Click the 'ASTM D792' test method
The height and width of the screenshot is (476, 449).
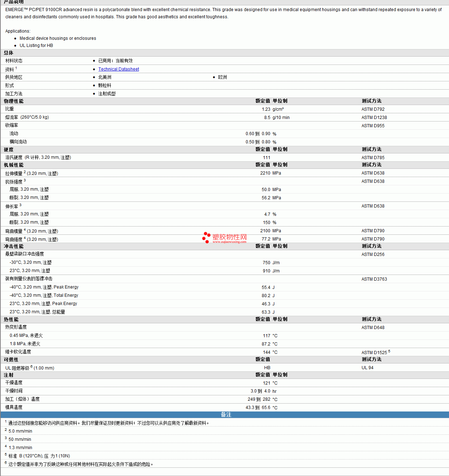(373, 109)
